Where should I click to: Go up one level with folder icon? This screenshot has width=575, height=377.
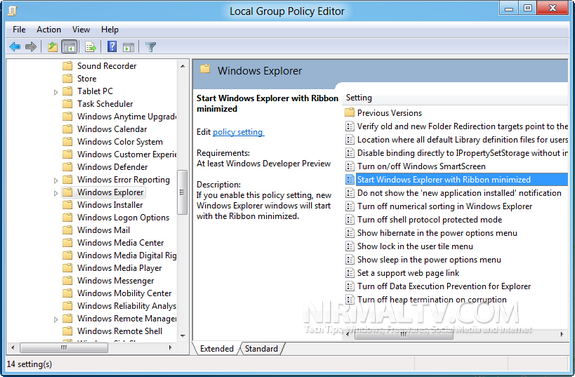pyautogui.click(x=52, y=47)
